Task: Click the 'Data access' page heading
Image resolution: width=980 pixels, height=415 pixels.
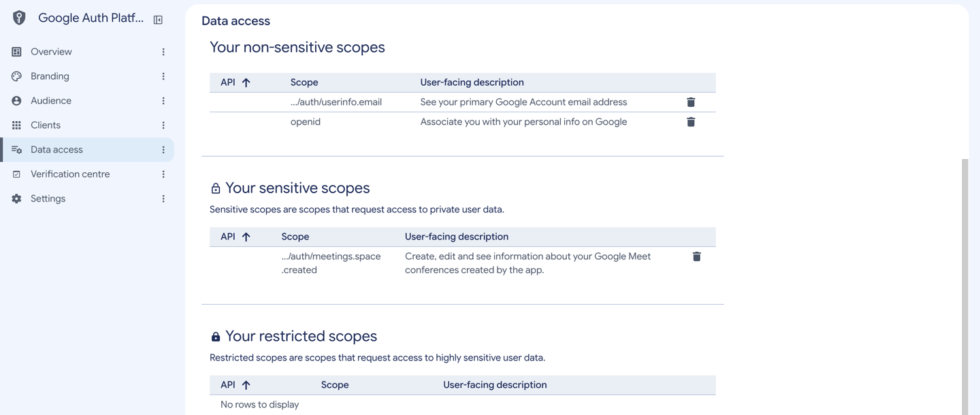Action: pyautogui.click(x=235, y=21)
